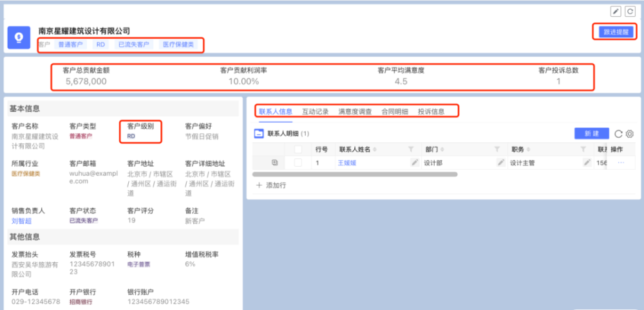Click the 新建 button
Image resolution: width=644 pixels, height=310 pixels.
592,134
